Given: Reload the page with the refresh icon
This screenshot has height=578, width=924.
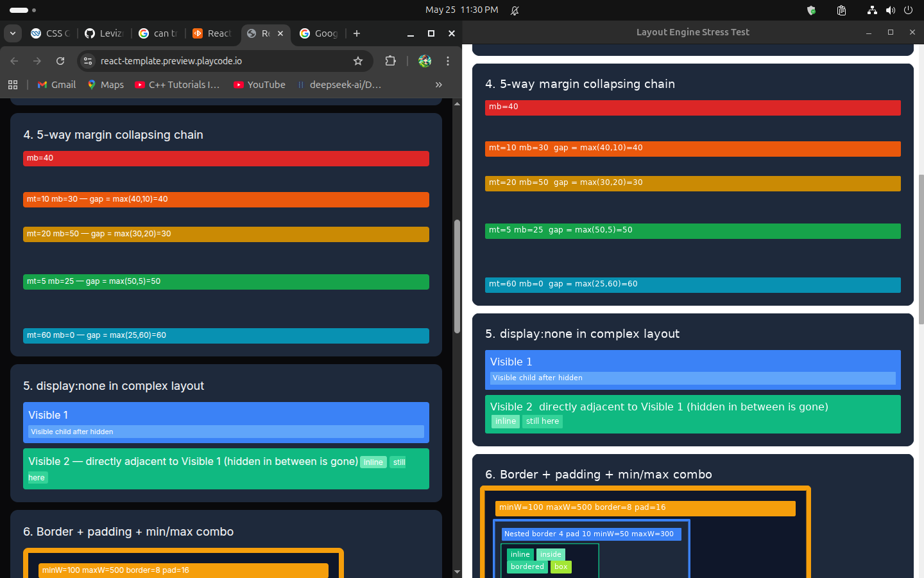Looking at the screenshot, I should (x=60, y=61).
